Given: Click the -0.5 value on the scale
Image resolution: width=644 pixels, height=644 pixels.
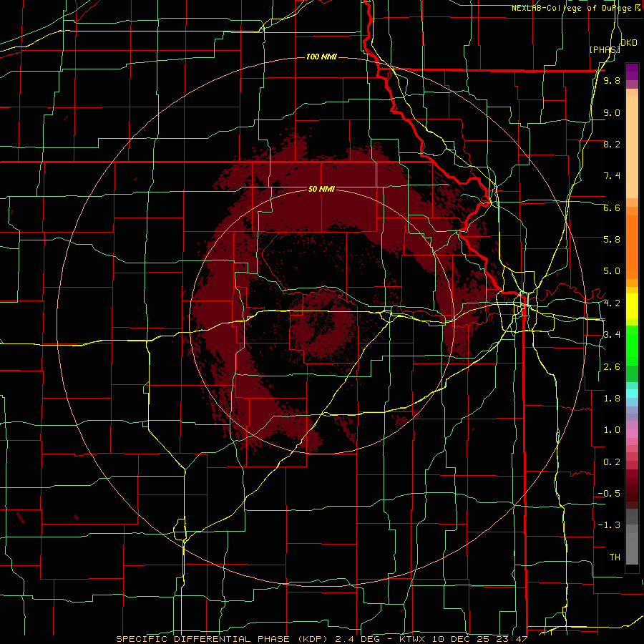Looking at the screenshot, I should [609, 494].
